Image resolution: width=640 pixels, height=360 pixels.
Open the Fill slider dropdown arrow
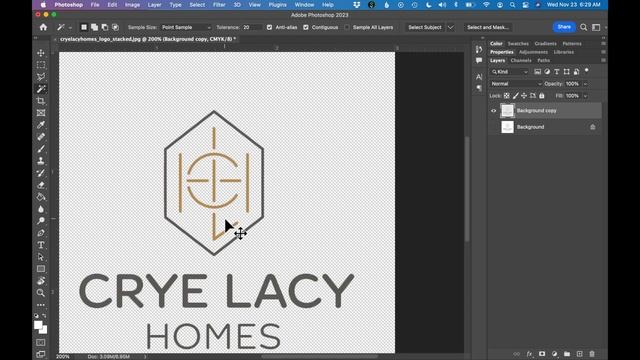click(585, 96)
